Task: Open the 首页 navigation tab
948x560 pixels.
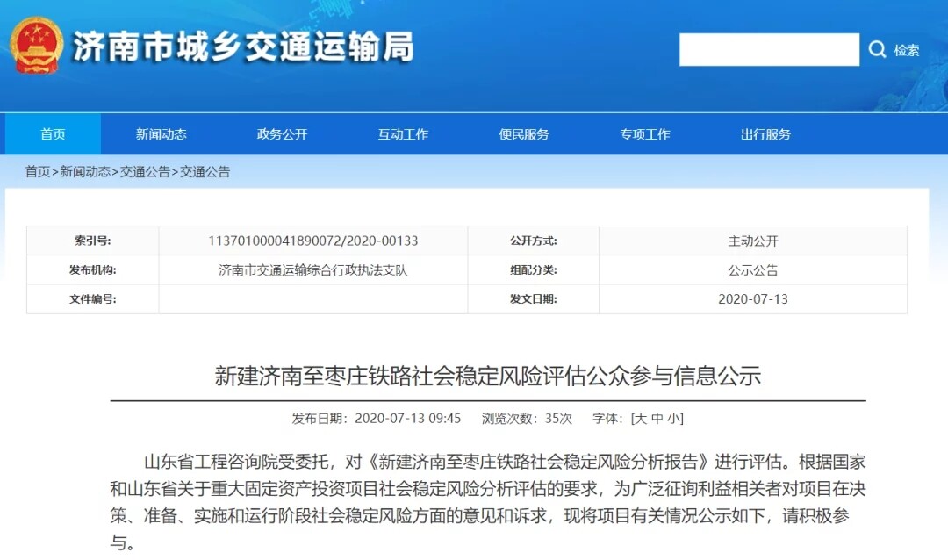Action: (x=53, y=134)
